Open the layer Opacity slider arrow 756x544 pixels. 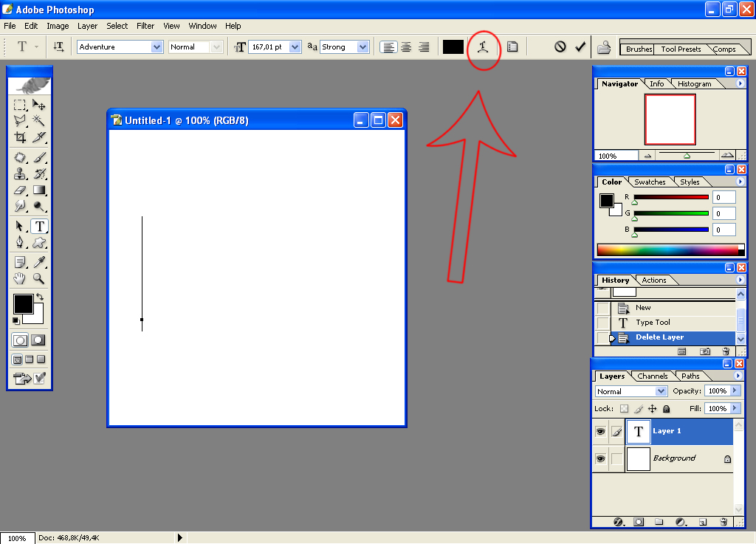[735, 390]
